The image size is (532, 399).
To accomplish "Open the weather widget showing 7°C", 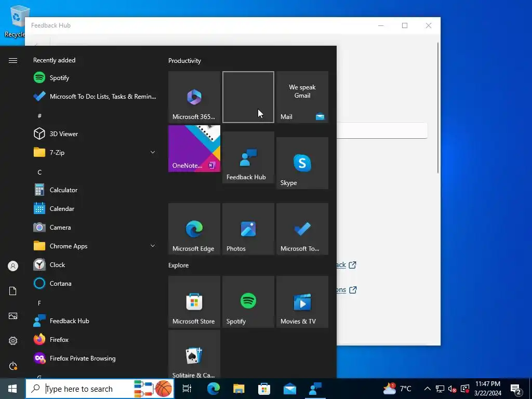I will click(x=397, y=389).
